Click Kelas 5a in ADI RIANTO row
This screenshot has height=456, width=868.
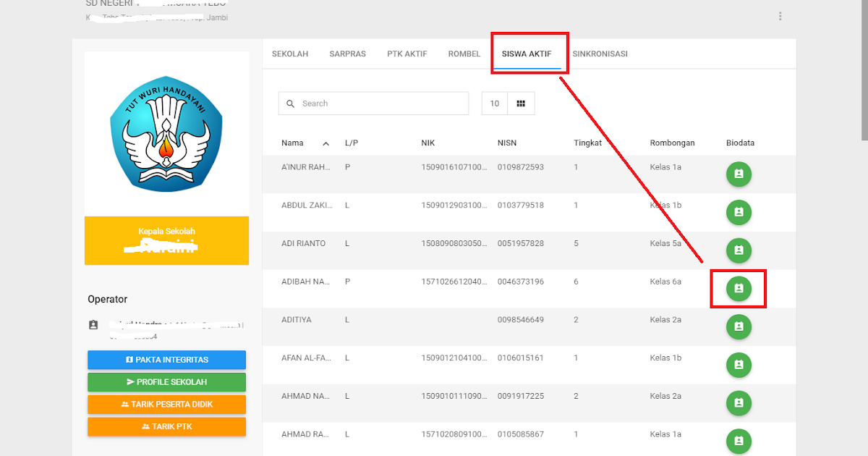pos(666,243)
